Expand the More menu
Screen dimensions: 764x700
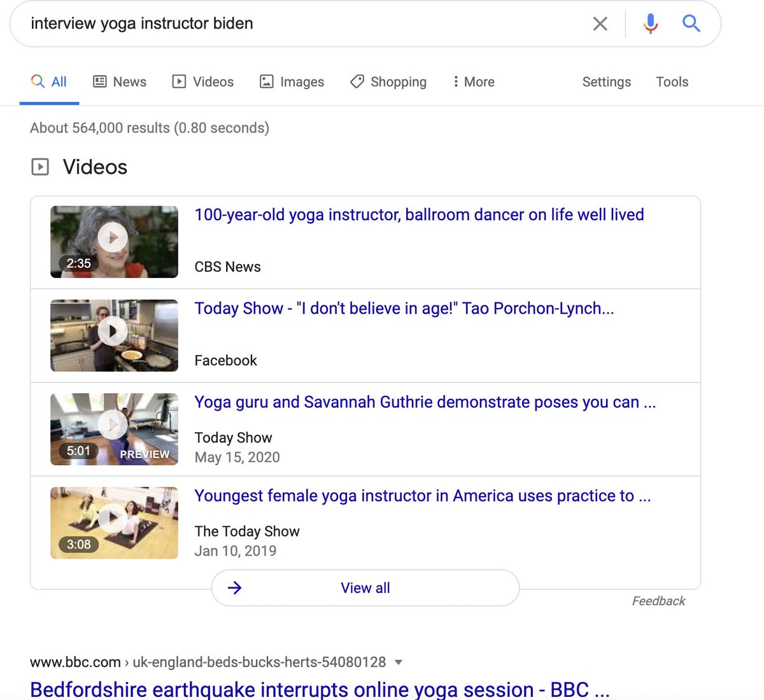(474, 81)
